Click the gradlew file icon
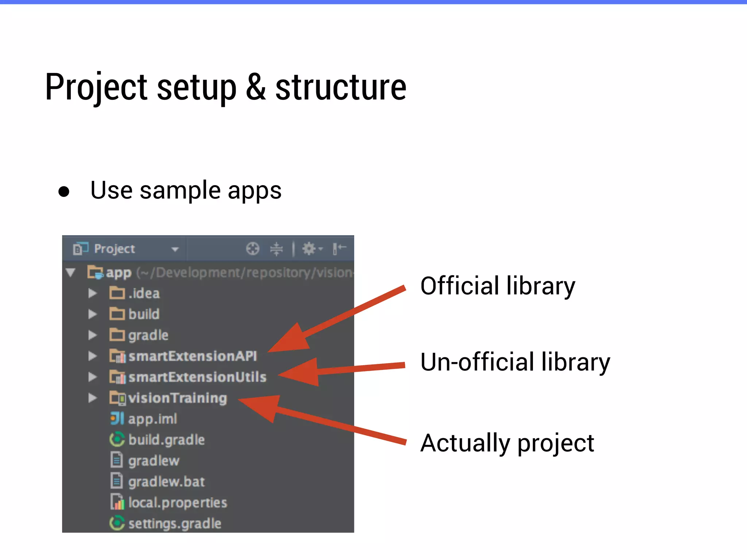Viewport: 747px width, 560px height. coord(117,460)
